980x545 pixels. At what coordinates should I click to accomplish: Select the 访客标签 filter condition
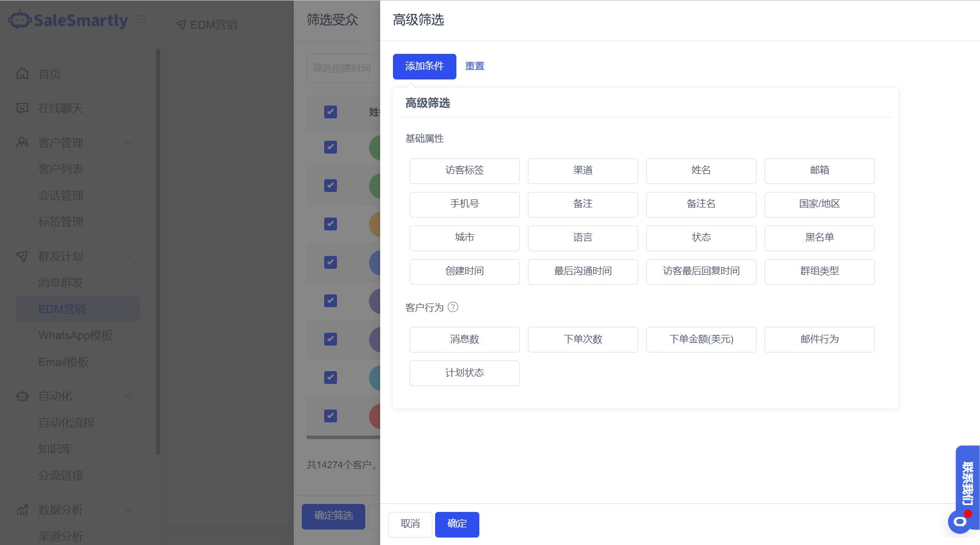coord(464,171)
